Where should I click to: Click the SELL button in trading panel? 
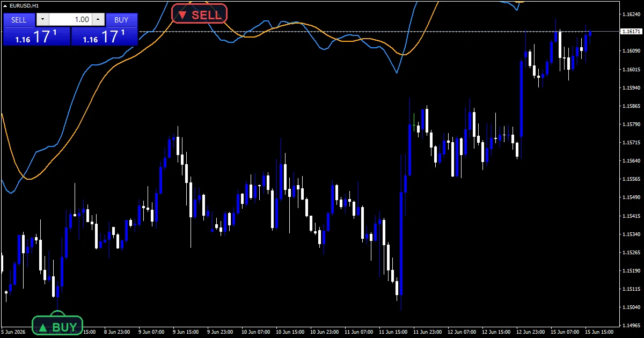click(x=19, y=20)
